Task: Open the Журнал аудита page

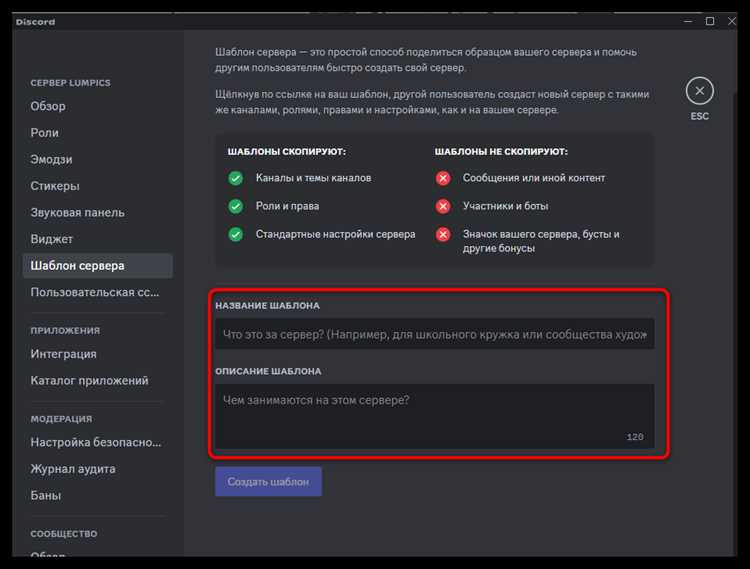Action: click(73, 469)
